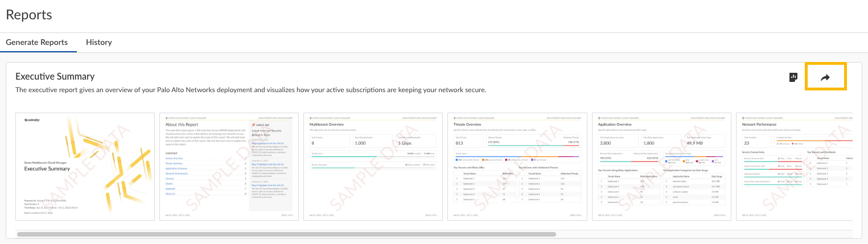This screenshot has width=868, height=244.
Task: Click the About Us link in the contents list
Action: tap(170, 193)
